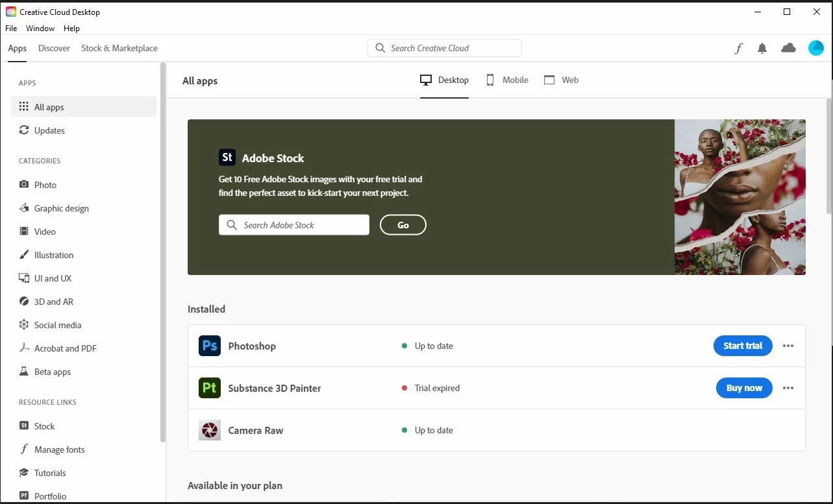
Task: Click the Substance 3D Painter name
Action: (x=275, y=388)
